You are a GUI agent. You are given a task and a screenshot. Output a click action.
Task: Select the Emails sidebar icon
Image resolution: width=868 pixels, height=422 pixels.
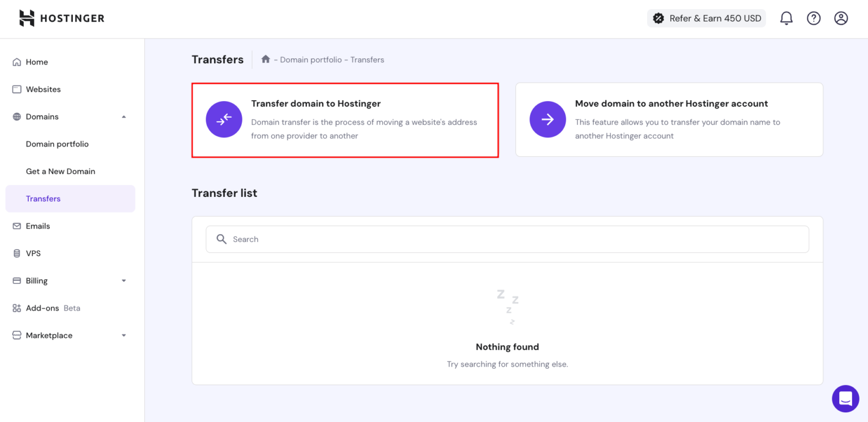16,226
